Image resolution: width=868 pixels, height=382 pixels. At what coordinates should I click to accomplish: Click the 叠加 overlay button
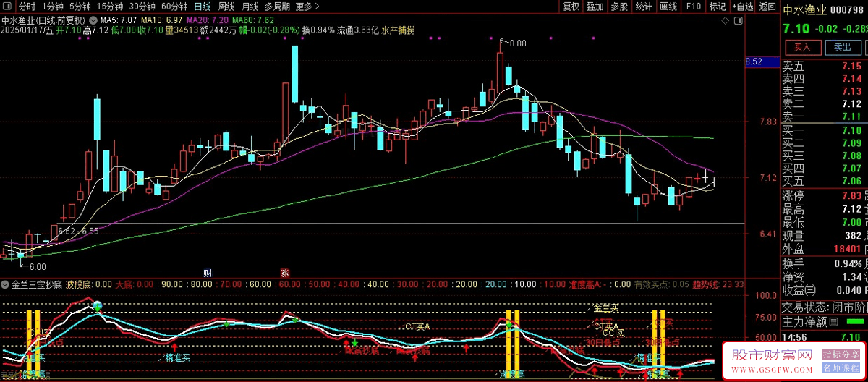pyautogui.click(x=595, y=7)
